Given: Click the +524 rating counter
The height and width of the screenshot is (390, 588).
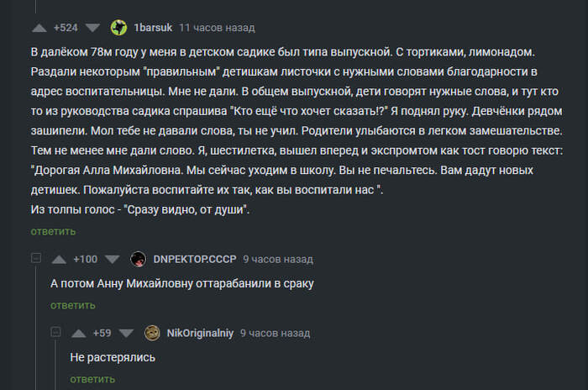Looking at the screenshot, I should pos(65,28).
